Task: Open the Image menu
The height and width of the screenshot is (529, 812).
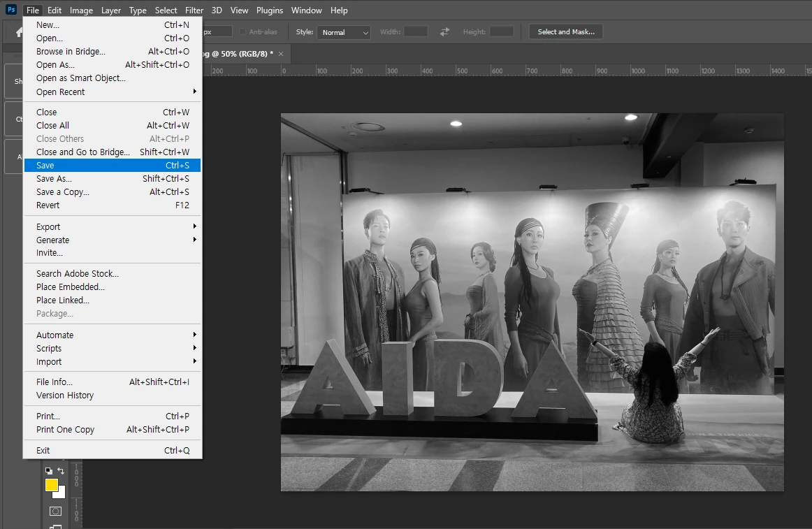Action: (x=81, y=10)
